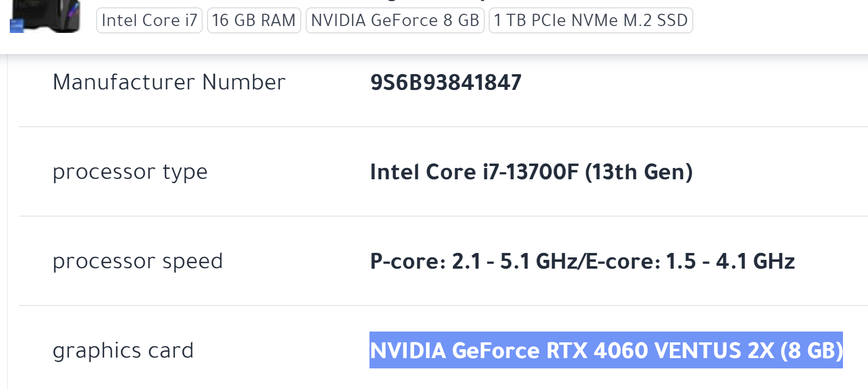Select the Intel Core i7 tag

[149, 21]
